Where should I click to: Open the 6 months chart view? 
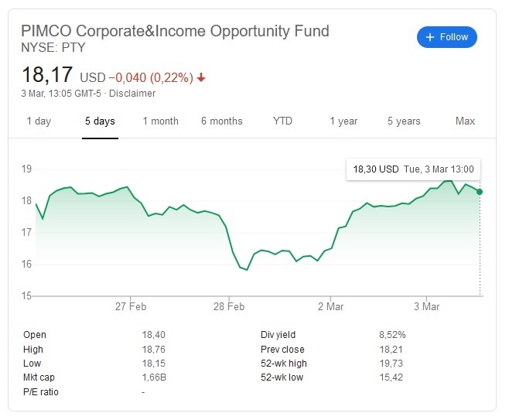pyautogui.click(x=221, y=121)
